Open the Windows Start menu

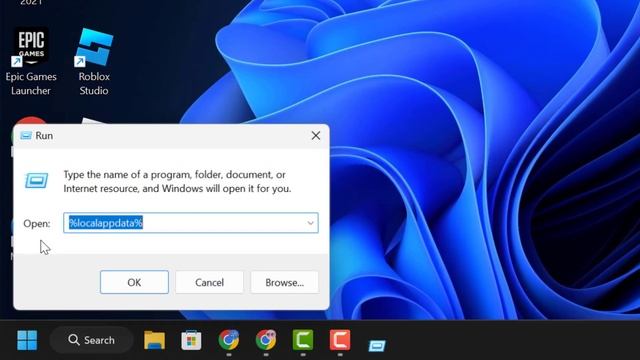27,340
